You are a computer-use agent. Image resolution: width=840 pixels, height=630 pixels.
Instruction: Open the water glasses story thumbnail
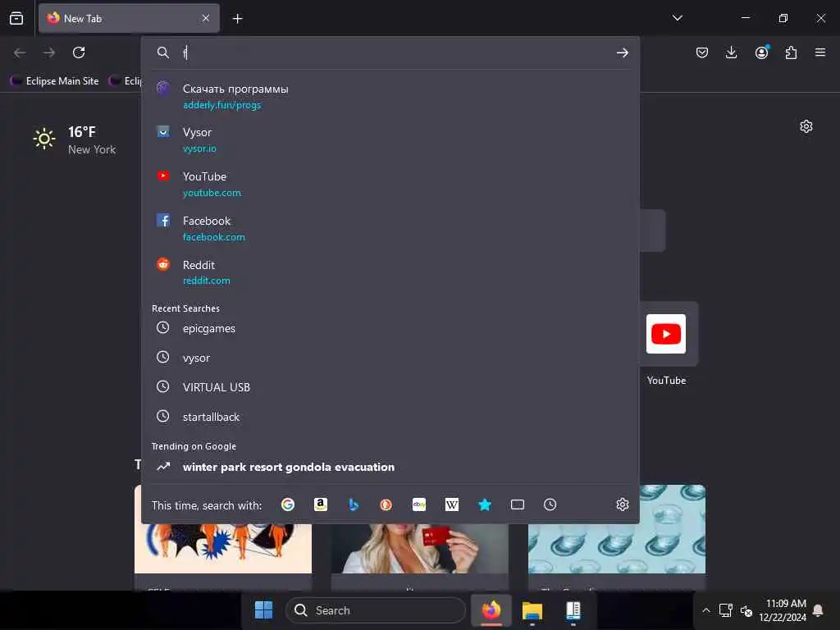(617, 548)
